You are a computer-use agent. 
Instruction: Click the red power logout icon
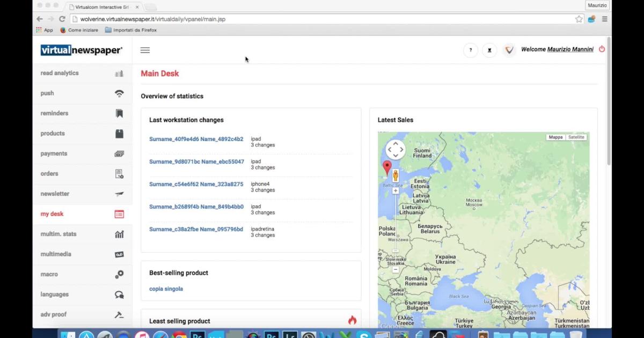point(602,49)
